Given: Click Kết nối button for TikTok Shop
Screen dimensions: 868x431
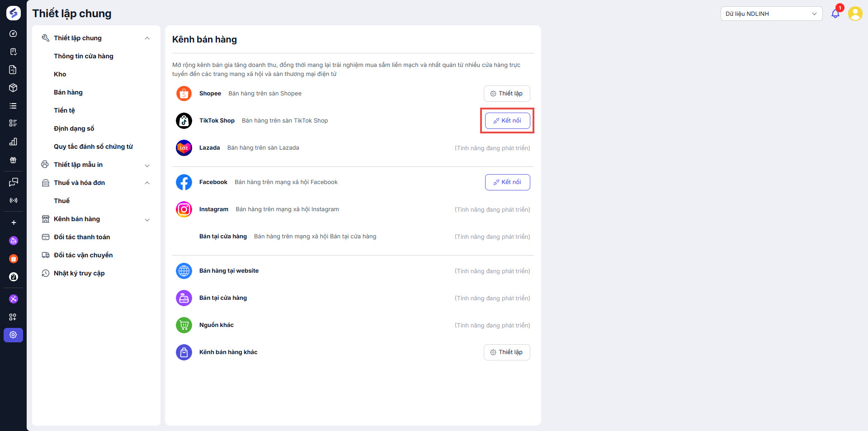Looking at the screenshot, I should [x=507, y=121].
